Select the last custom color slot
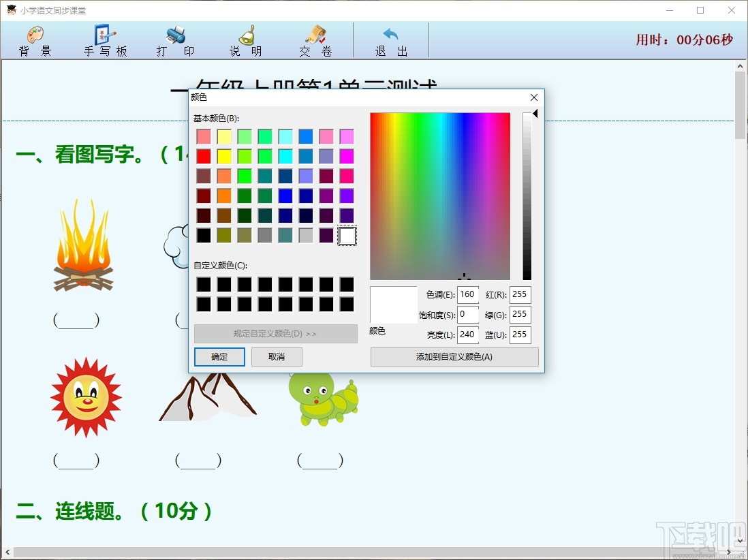Viewport: 748px width, 560px height. pos(347,304)
